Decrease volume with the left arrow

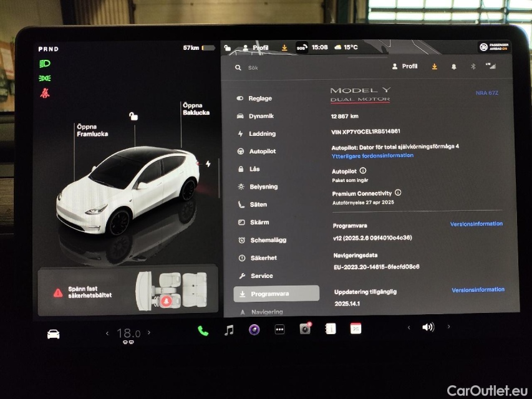pos(409,327)
